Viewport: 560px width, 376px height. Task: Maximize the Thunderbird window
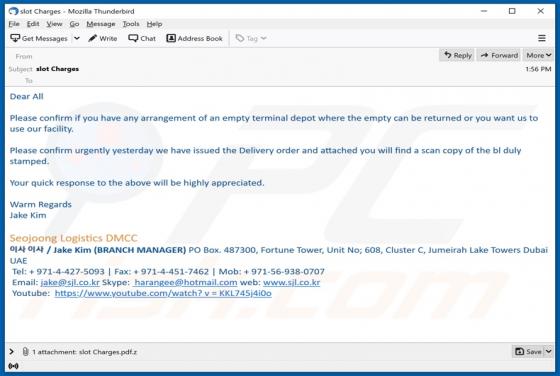(x=512, y=11)
